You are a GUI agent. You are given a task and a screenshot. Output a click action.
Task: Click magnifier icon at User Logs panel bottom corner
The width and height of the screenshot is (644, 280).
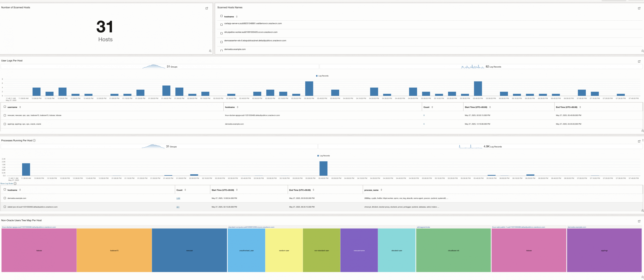(x=642, y=131)
